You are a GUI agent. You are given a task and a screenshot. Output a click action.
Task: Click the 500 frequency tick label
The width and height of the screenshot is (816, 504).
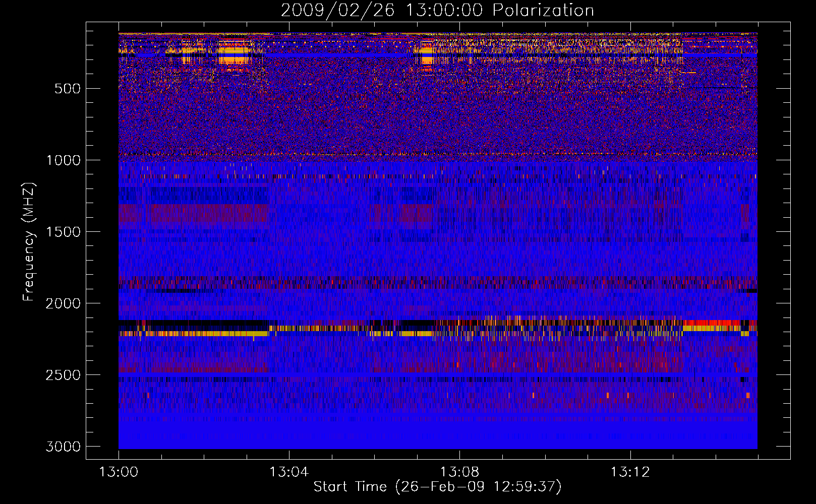tap(68, 89)
